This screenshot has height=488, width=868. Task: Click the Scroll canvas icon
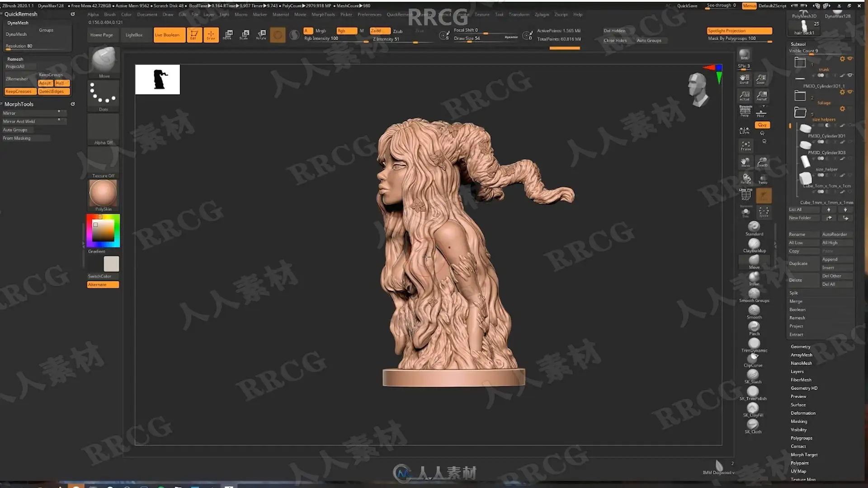(744, 80)
